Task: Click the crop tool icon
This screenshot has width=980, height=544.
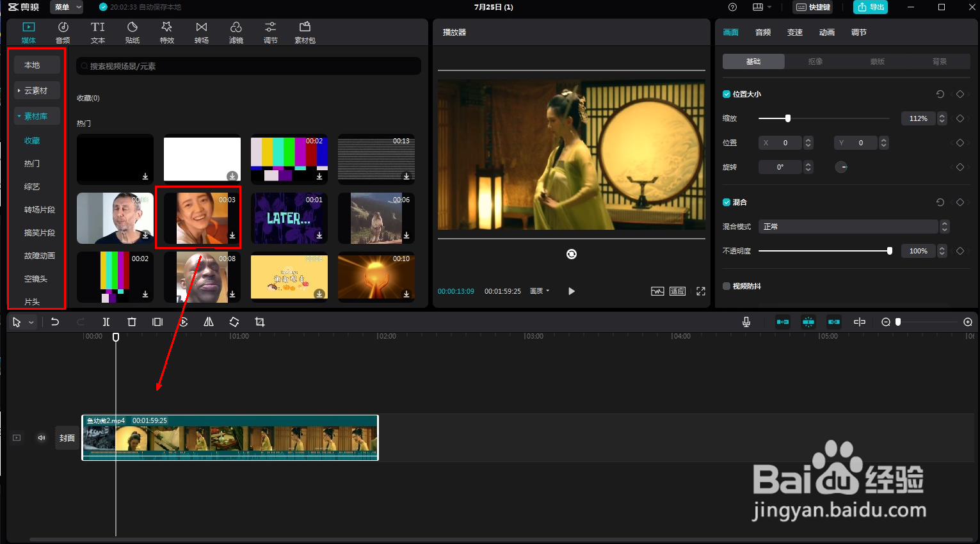Action: coord(260,322)
